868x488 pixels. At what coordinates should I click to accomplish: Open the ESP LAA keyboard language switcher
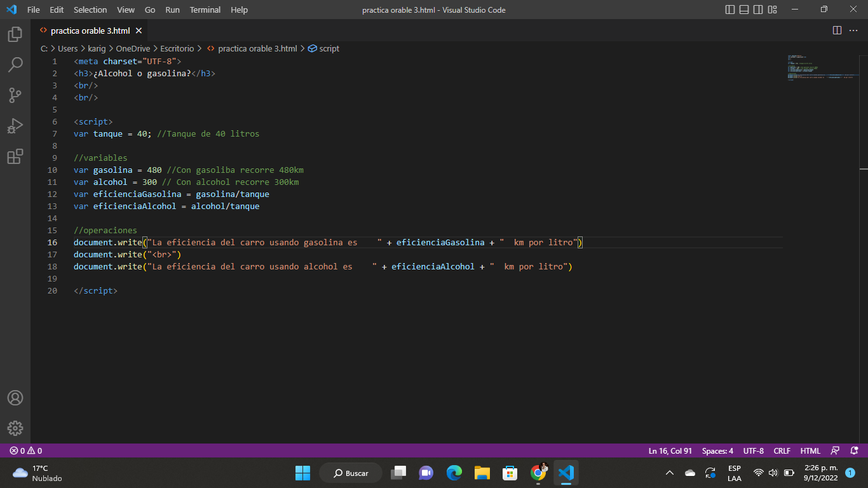(735, 473)
